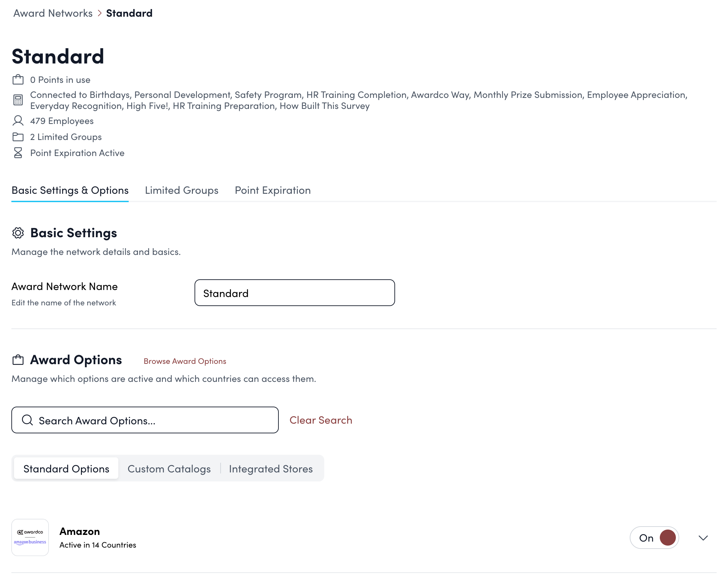
Task: Click the hourglass icon for Point Expiration Active
Action: (x=18, y=153)
